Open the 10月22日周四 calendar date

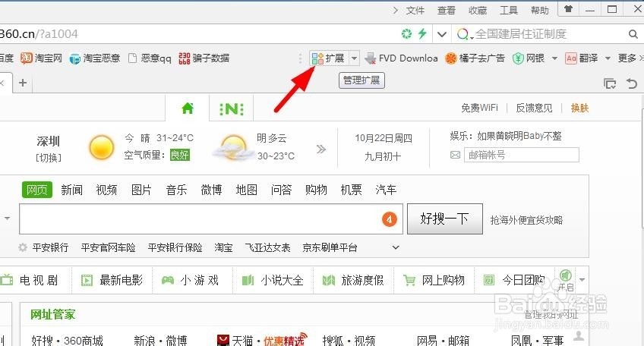point(384,138)
